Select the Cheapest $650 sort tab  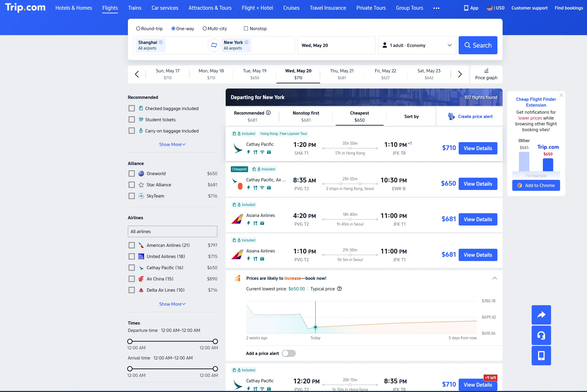click(359, 116)
